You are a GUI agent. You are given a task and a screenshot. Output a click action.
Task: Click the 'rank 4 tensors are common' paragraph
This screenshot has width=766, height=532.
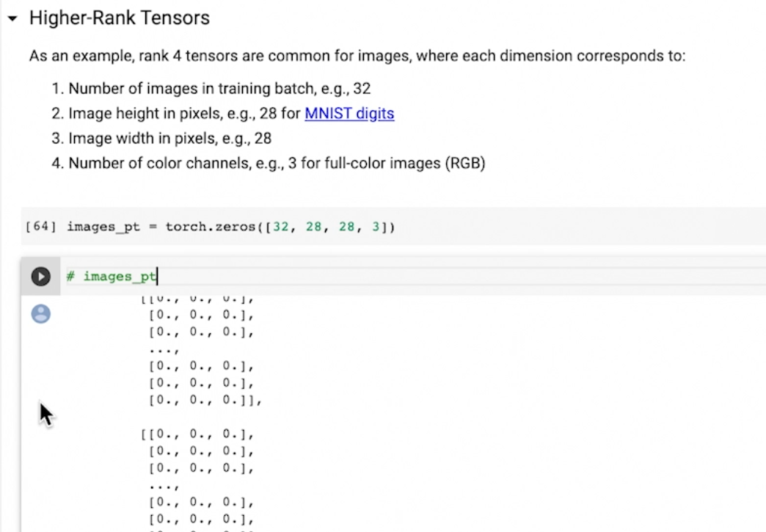click(x=357, y=56)
